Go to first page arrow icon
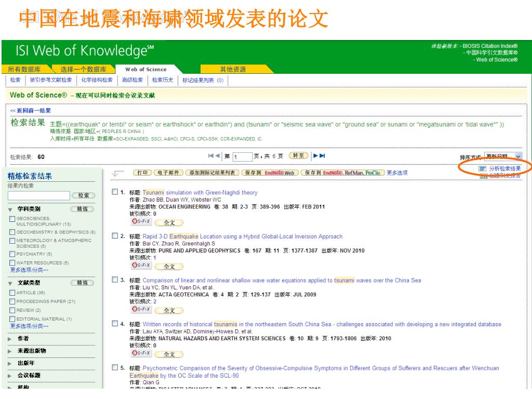 point(211,156)
